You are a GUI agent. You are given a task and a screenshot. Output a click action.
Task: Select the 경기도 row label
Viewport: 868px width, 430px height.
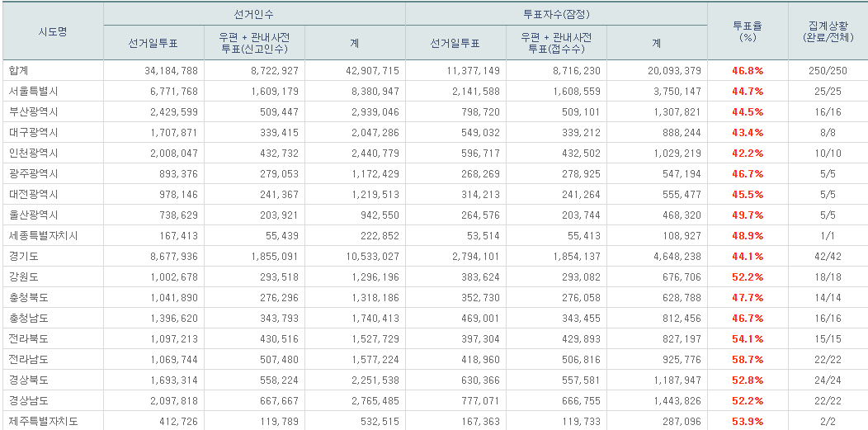tap(21, 257)
